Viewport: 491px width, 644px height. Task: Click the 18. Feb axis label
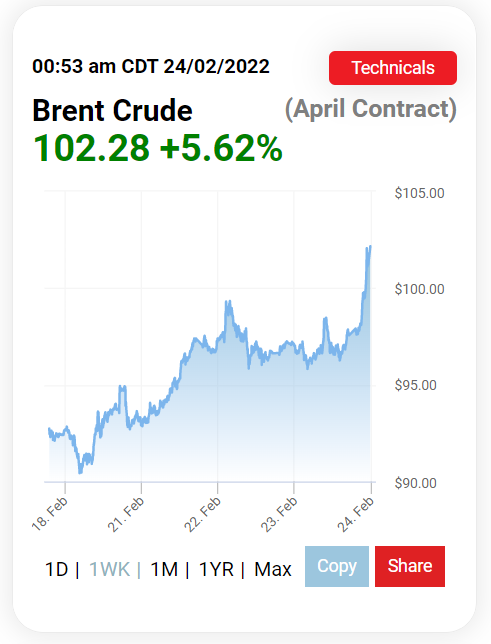[x=50, y=513]
